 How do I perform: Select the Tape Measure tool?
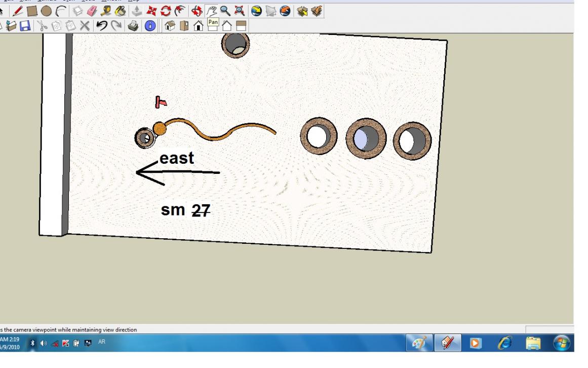(x=106, y=11)
